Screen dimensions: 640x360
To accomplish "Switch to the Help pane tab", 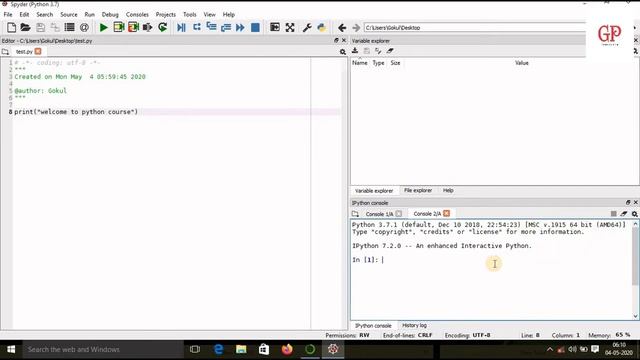I will 448,190.
